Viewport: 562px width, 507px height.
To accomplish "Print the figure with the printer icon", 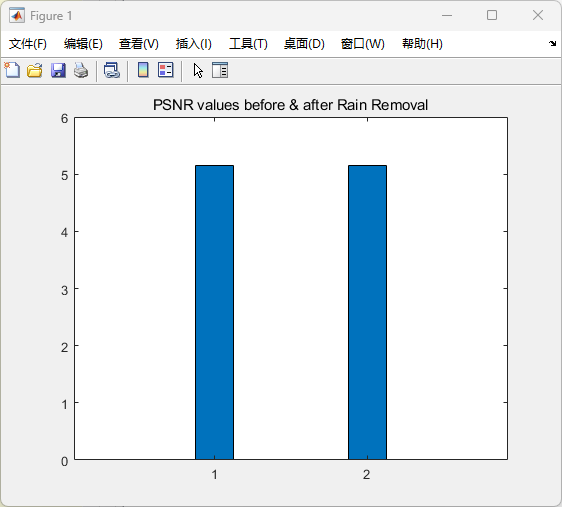I will point(81,70).
